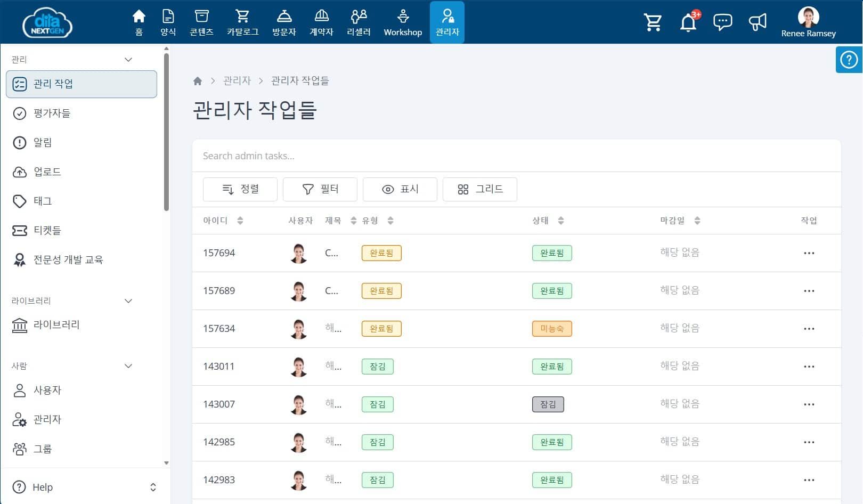Switch to 그리드 view
The image size is (863, 504).
pyautogui.click(x=479, y=189)
